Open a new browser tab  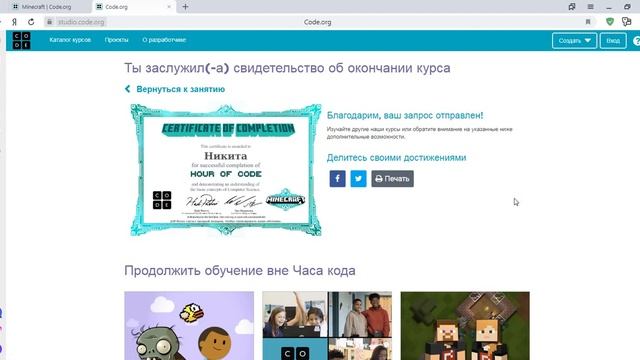pos(185,7)
